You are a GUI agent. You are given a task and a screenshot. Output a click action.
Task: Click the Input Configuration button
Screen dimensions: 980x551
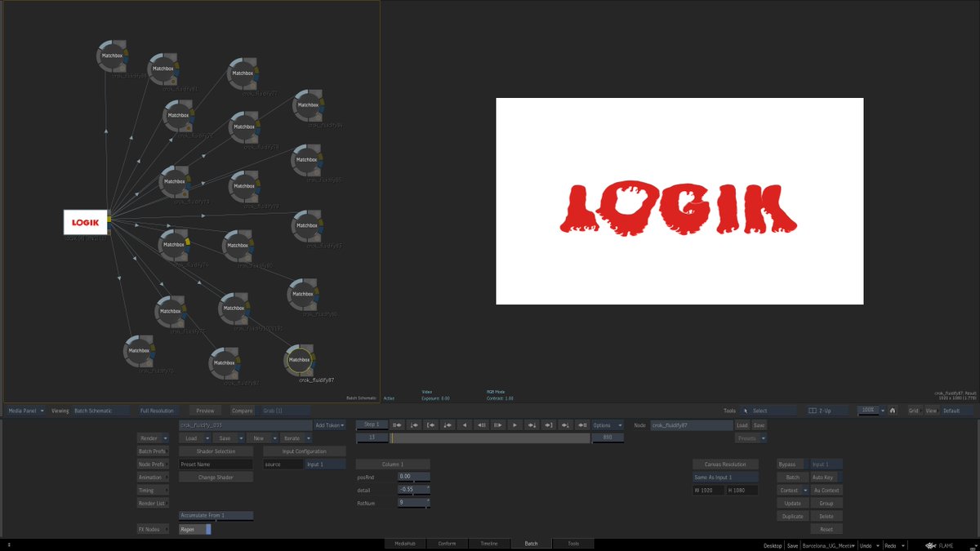point(305,451)
